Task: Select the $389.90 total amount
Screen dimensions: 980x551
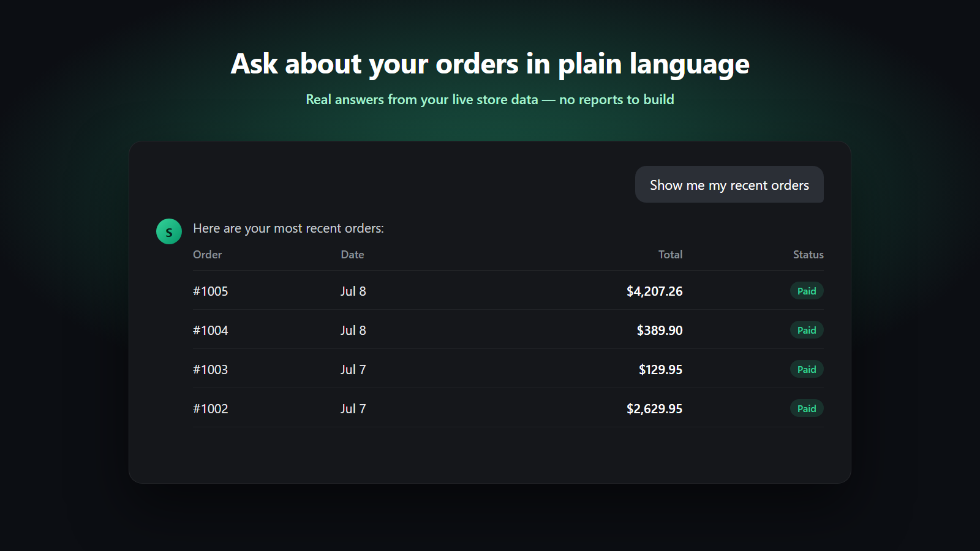Action: click(x=660, y=330)
